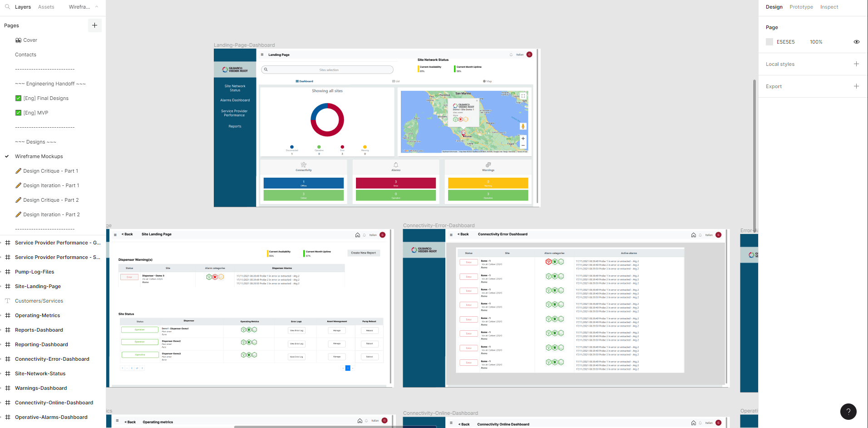
Task: Click the red user avatar in Landing Page header
Action: 529,55
